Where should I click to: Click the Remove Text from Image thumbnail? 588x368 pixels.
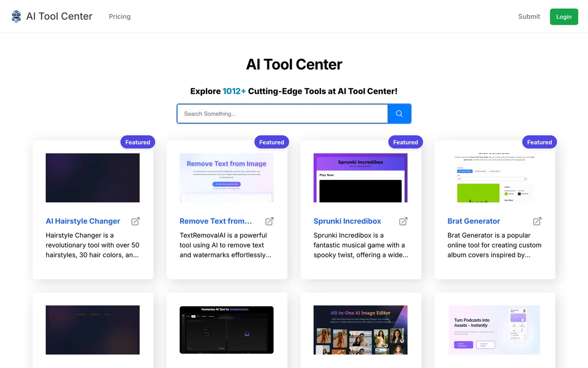point(226,178)
